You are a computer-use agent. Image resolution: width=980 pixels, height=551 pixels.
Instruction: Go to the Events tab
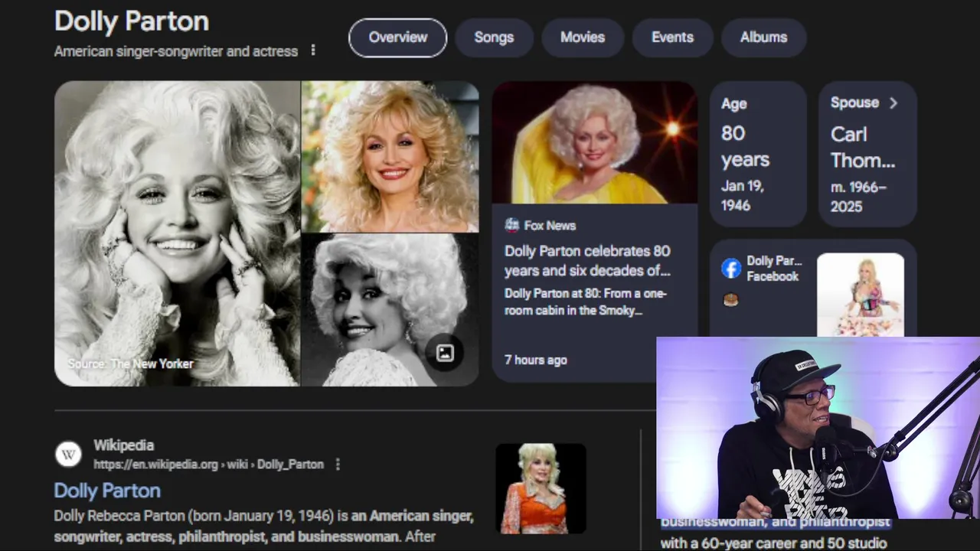pos(672,37)
